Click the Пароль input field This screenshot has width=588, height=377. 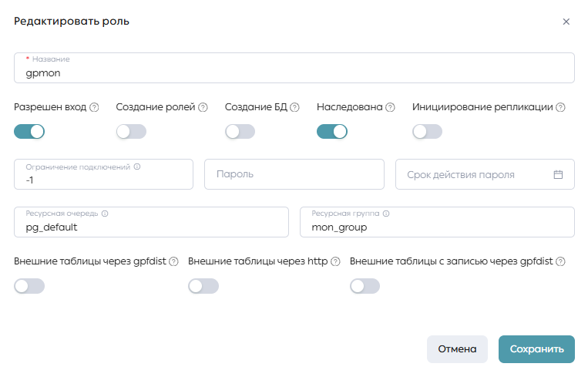[294, 174]
